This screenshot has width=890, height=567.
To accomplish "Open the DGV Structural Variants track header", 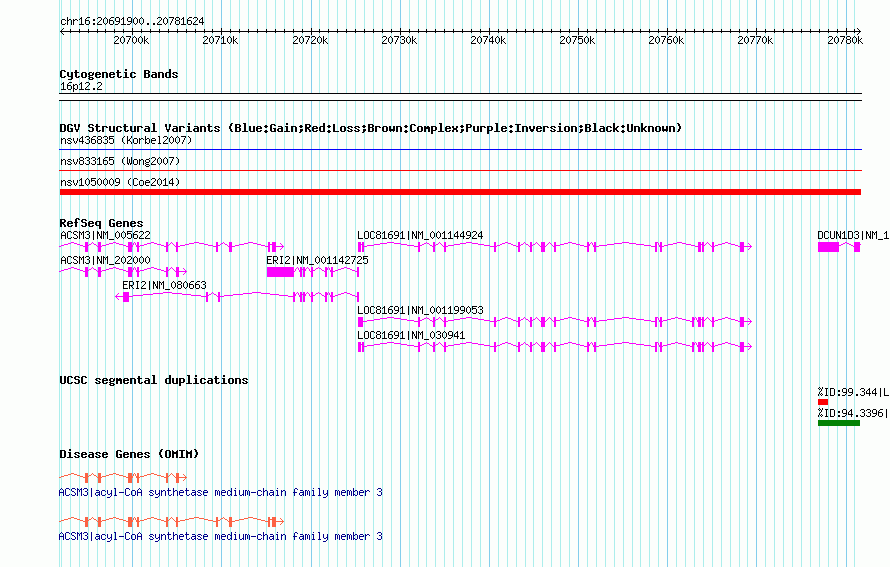I will pos(371,128).
